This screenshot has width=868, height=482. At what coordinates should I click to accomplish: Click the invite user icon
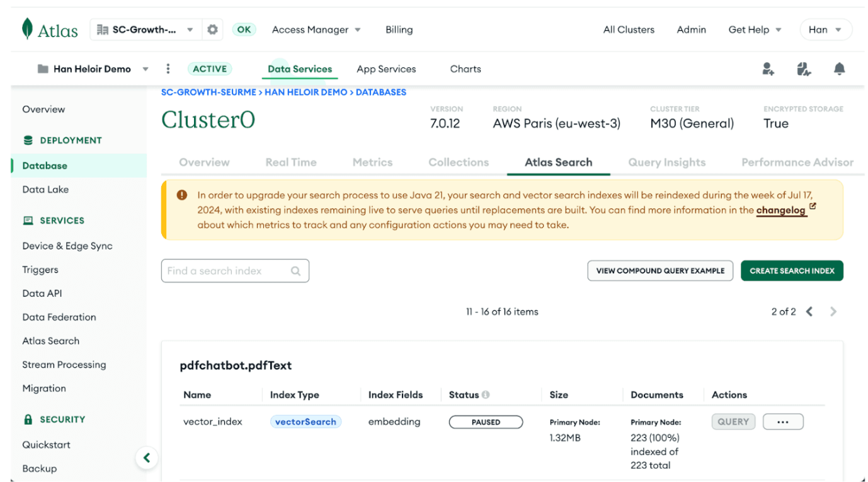click(768, 69)
